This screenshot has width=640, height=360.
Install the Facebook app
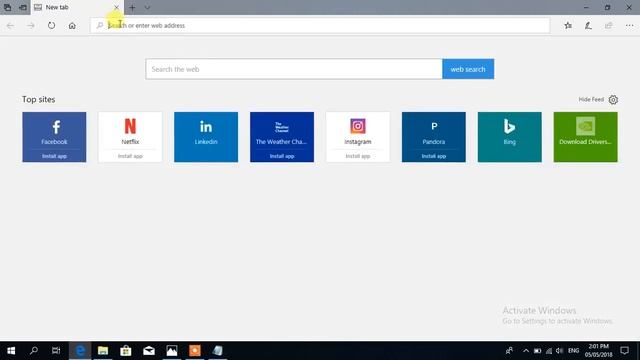pyautogui.click(x=54, y=156)
